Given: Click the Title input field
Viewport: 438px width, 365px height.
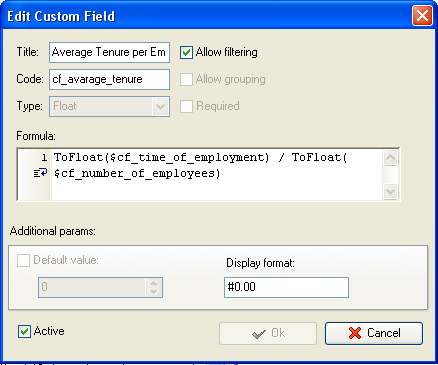Looking at the screenshot, I should click(109, 52).
